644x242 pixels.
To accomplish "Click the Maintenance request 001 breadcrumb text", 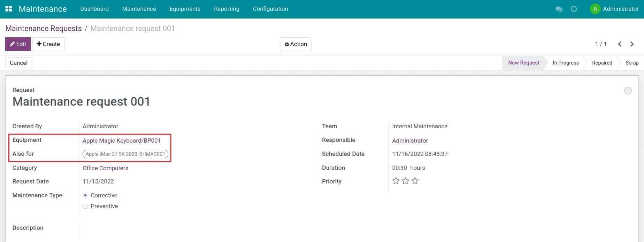I will pos(132,29).
